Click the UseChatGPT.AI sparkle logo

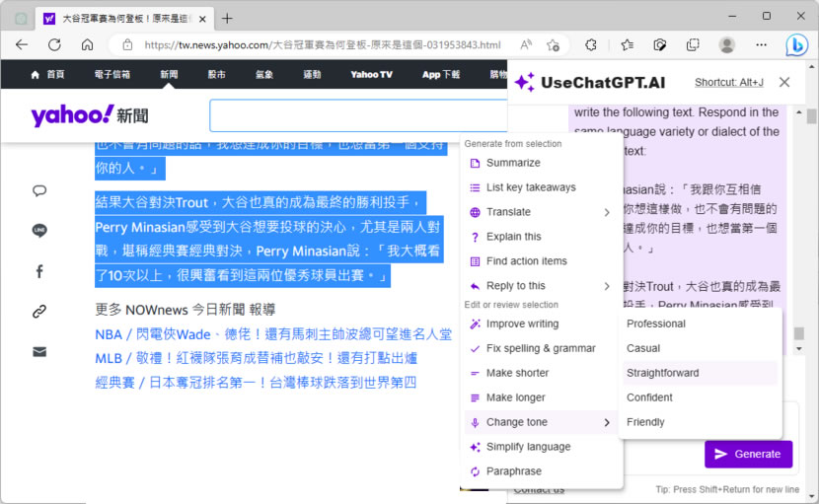[524, 82]
